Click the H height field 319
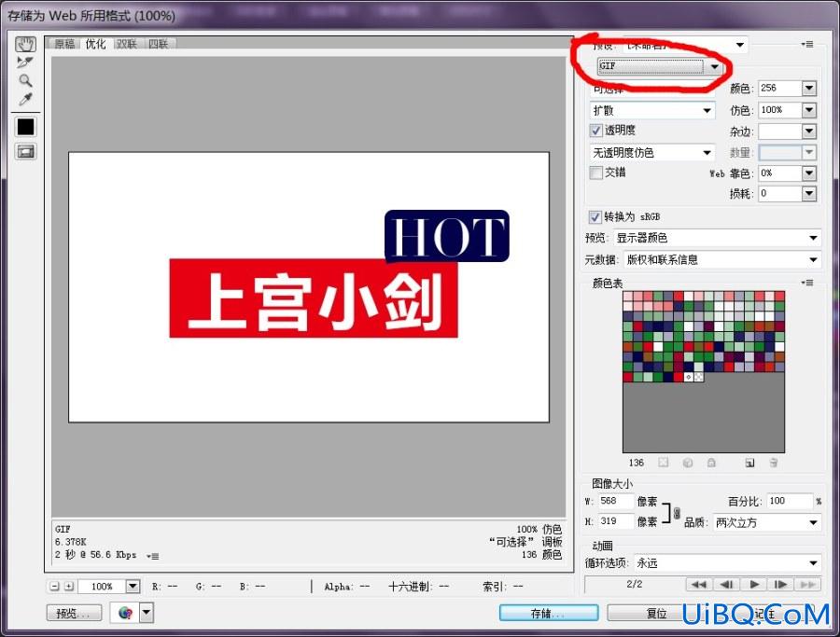 coord(615,521)
